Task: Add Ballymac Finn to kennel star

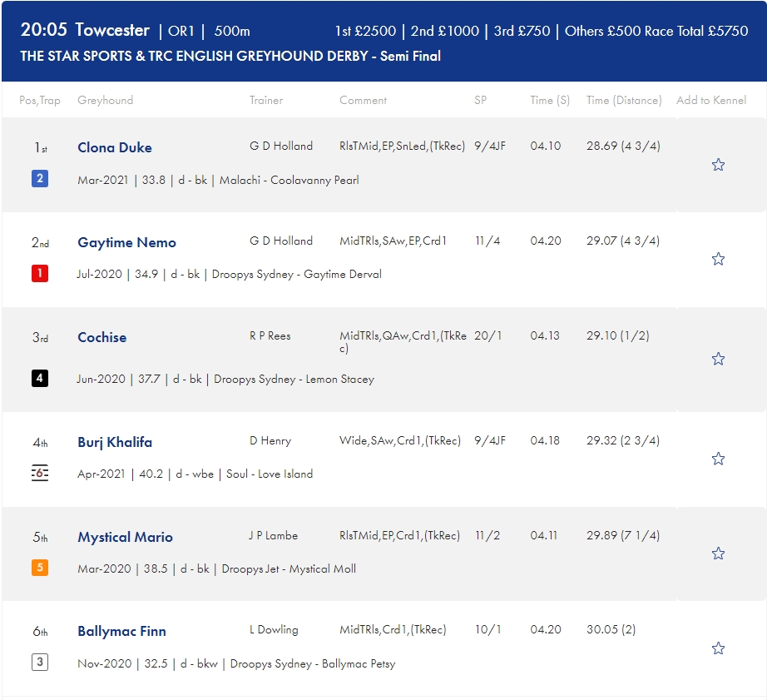Action: click(718, 648)
